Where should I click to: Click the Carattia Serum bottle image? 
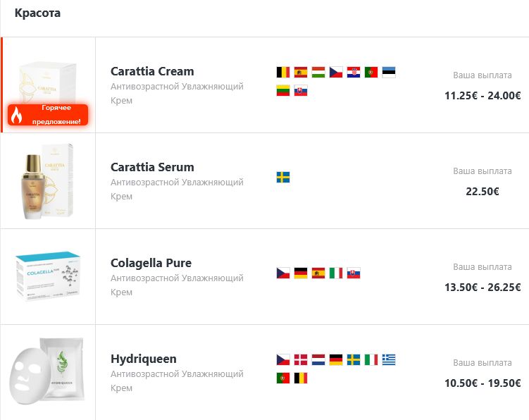tap(47, 181)
